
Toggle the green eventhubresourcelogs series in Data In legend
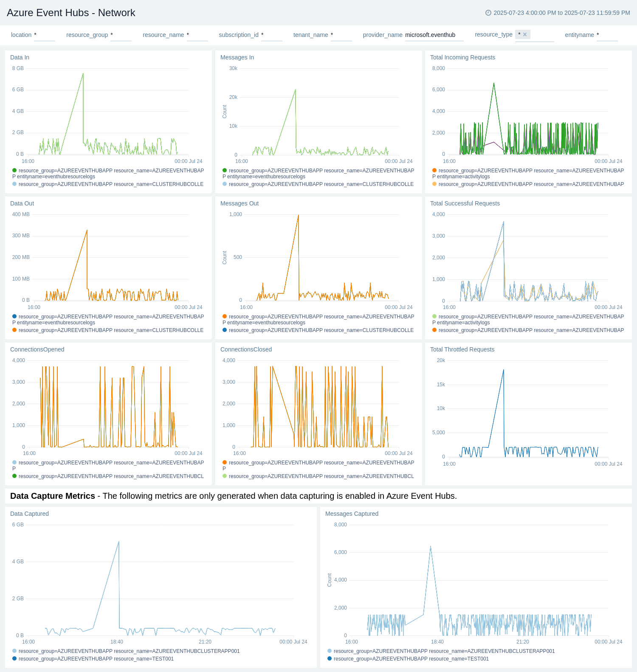point(108,174)
